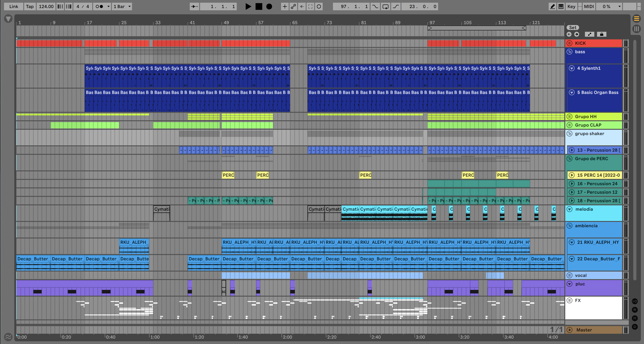Screen dimensions: 644x344
Task: Click the 124.00 tempo field
Action: pyautogui.click(x=46, y=6)
